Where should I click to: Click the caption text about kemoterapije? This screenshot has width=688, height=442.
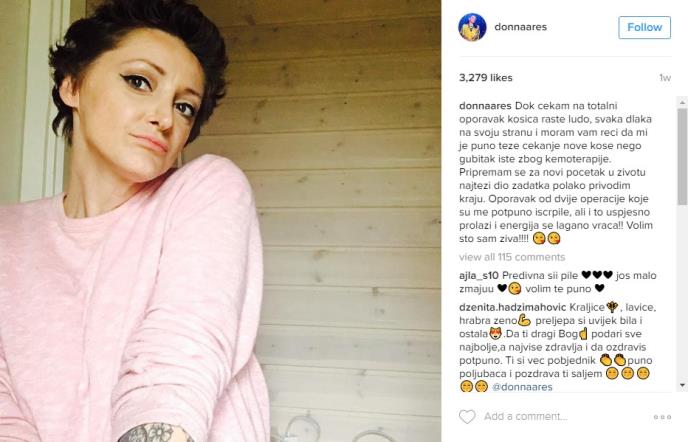pyautogui.click(x=556, y=172)
